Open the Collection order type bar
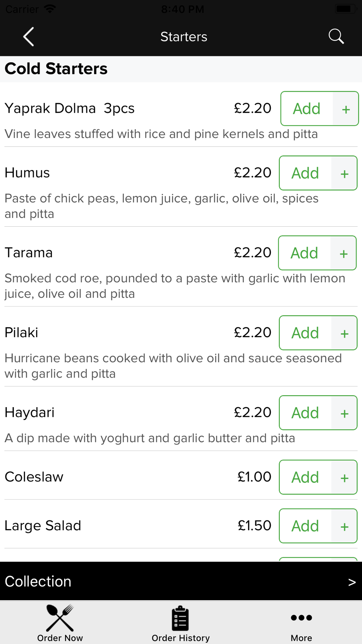Screen dimensions: 362x644 181,581
